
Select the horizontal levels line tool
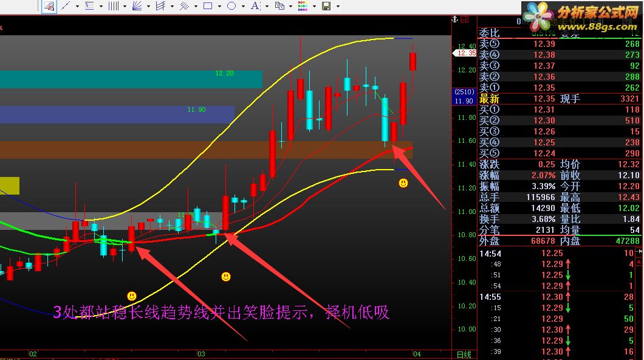click(x=89, y=6)
